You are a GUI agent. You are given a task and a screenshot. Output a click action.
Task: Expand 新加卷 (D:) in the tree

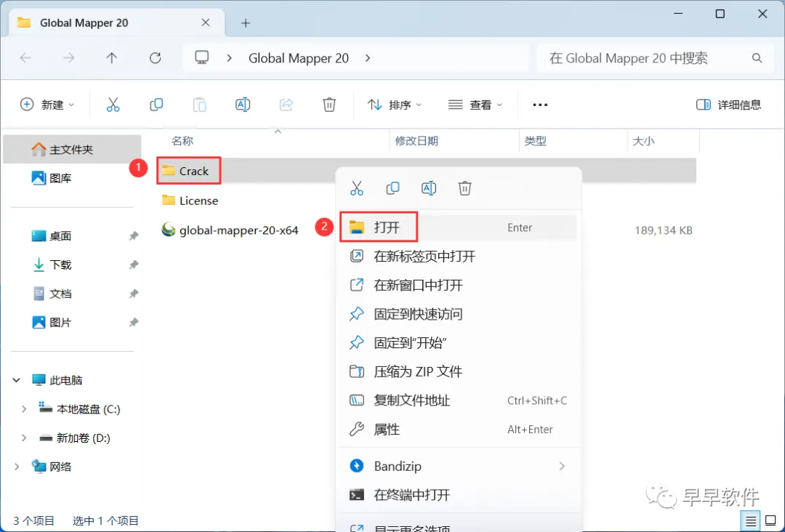coord(23,438)
